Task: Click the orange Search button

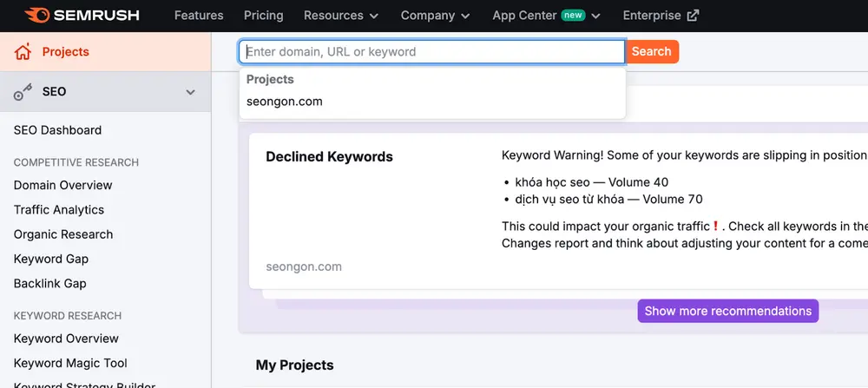Action: pyautogui.click(x=652, y=51)
